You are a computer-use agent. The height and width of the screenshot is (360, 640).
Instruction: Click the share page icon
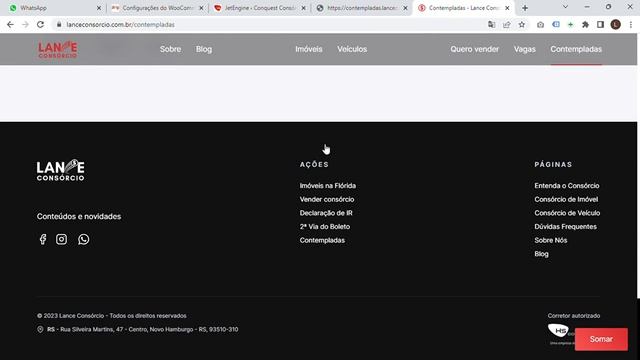(507, 24)
